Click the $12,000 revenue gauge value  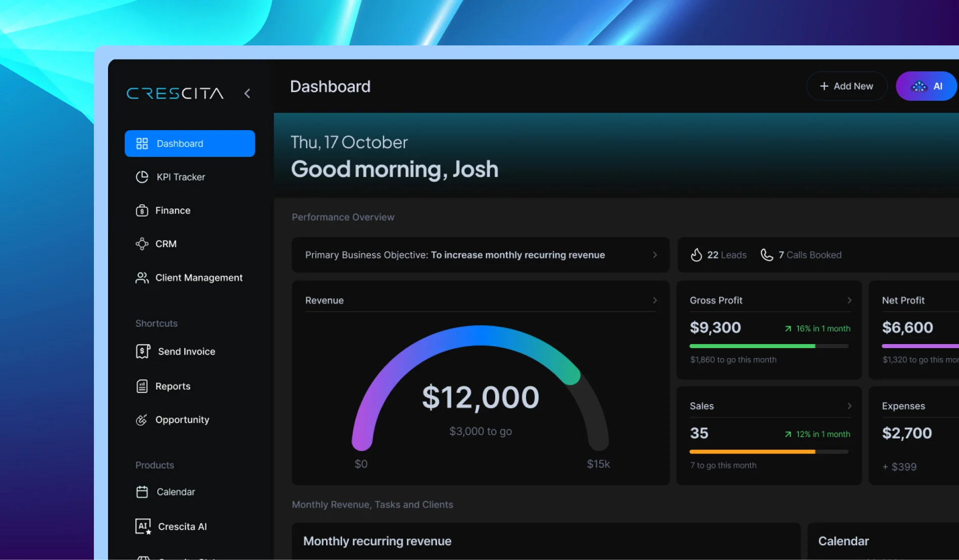pyautogui.click(x=481, y=398)
